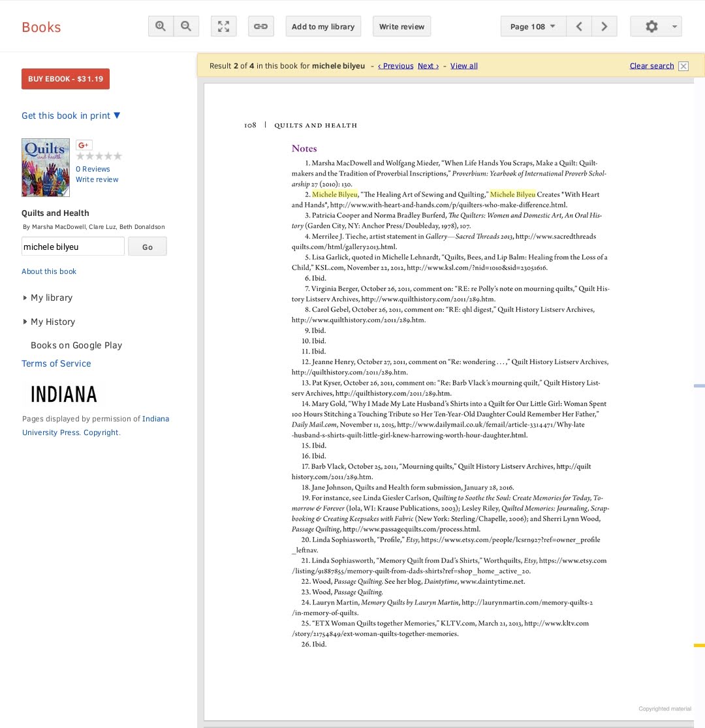The height and width of the screenshot is (728, 705).
Task: Rate the book with the star rating
Action: click(99, 156)
